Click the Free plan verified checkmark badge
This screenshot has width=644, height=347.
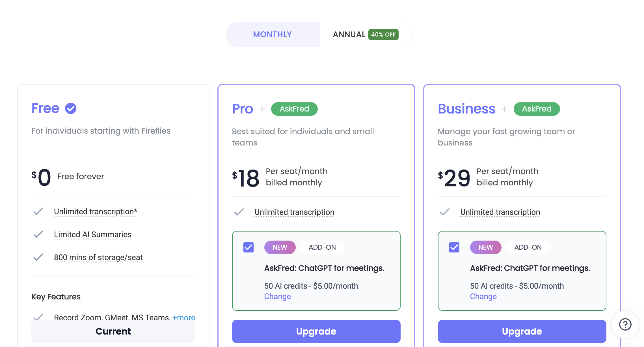(x=71, y=108)
